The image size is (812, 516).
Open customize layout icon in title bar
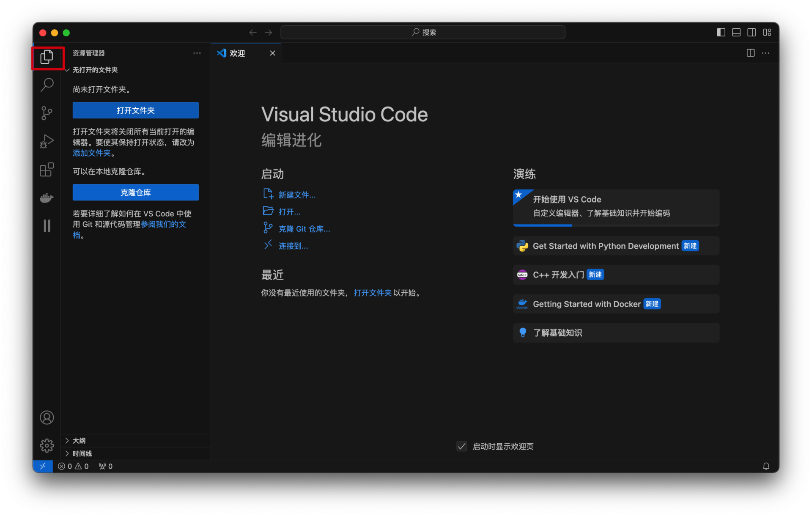(767, 33)
